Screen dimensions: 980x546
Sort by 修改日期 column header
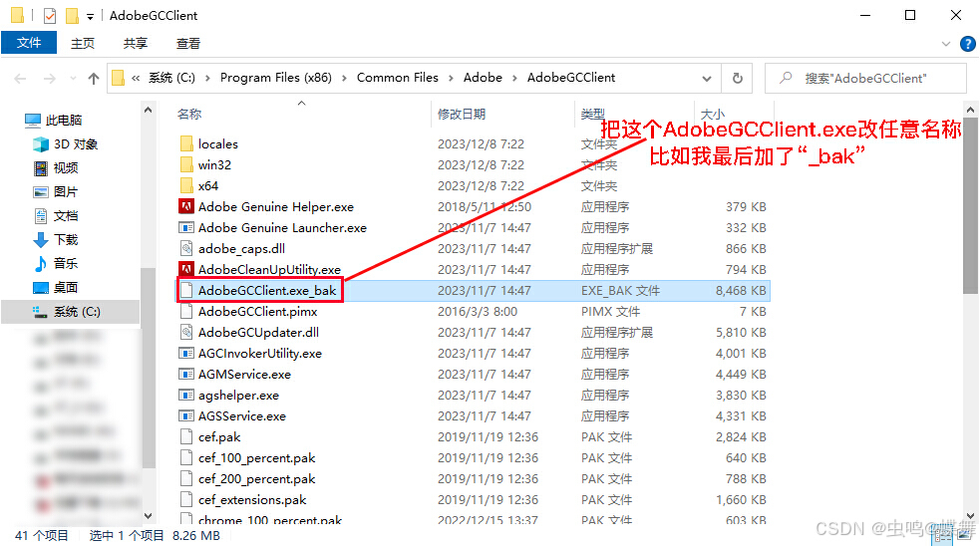[462, 114]
